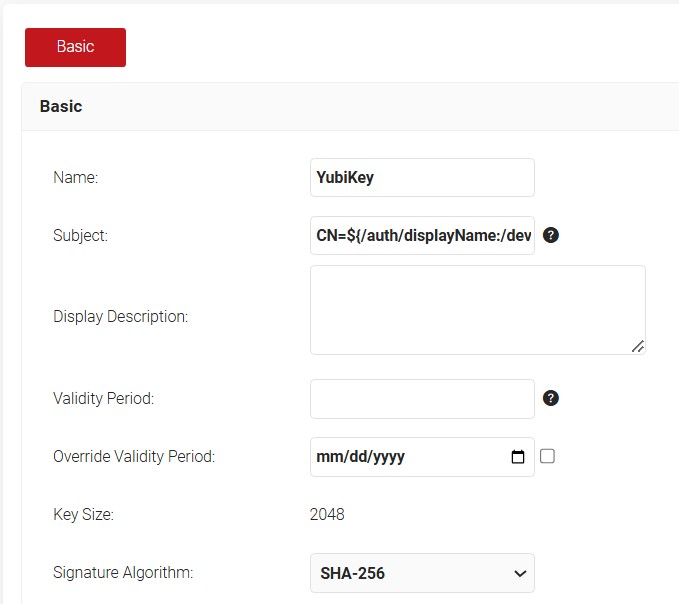Click the help icon beside Validity Period

[550, 398]
